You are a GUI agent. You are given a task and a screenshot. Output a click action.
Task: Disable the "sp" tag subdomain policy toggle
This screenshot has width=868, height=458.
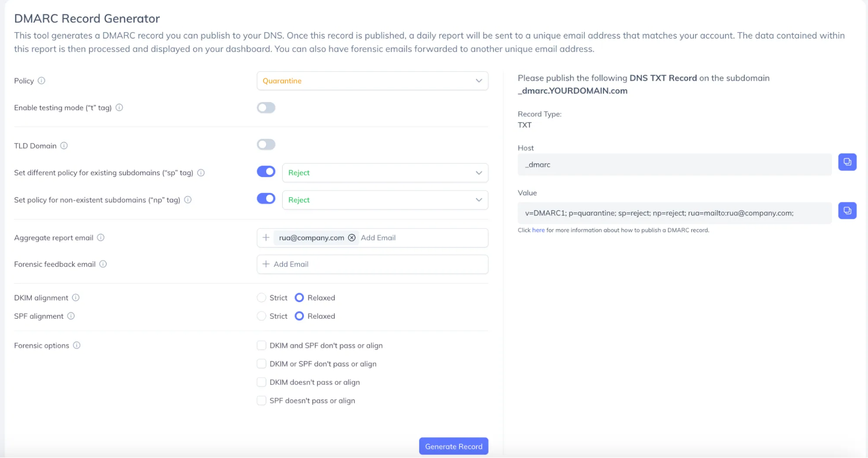[x=266, y=171]
